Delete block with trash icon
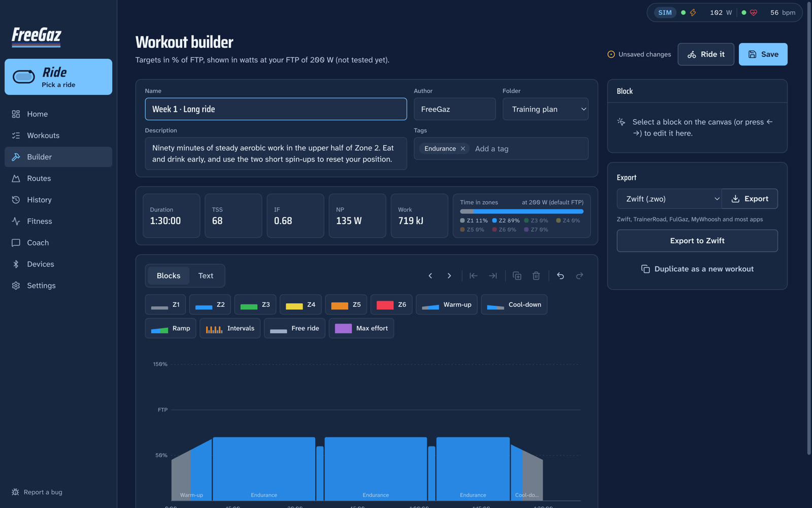 [x=536, y=276]
